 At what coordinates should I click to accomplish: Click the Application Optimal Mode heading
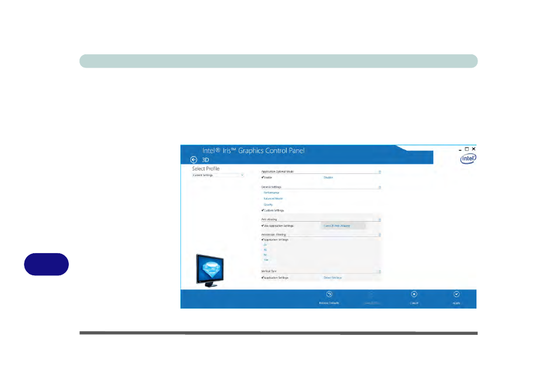[x=277, y=171]
